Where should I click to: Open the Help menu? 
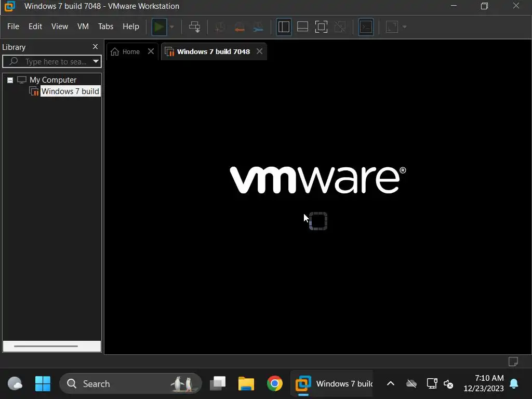130,26
